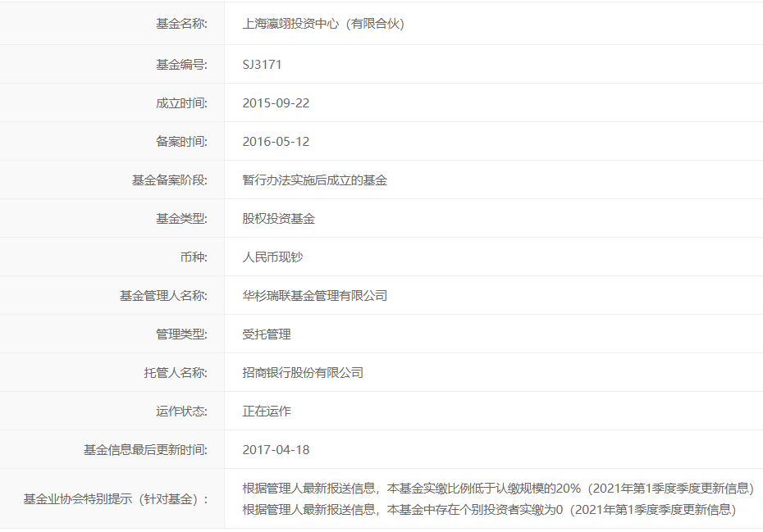The image size is (763, 532).
Task: Click the 运作状态 label
Action: tap(181, 412)
